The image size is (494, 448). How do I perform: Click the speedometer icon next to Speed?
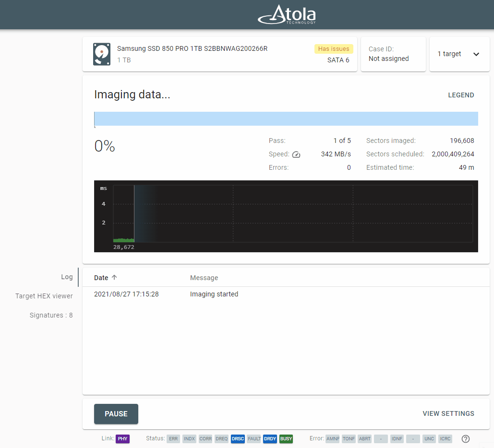296,154
